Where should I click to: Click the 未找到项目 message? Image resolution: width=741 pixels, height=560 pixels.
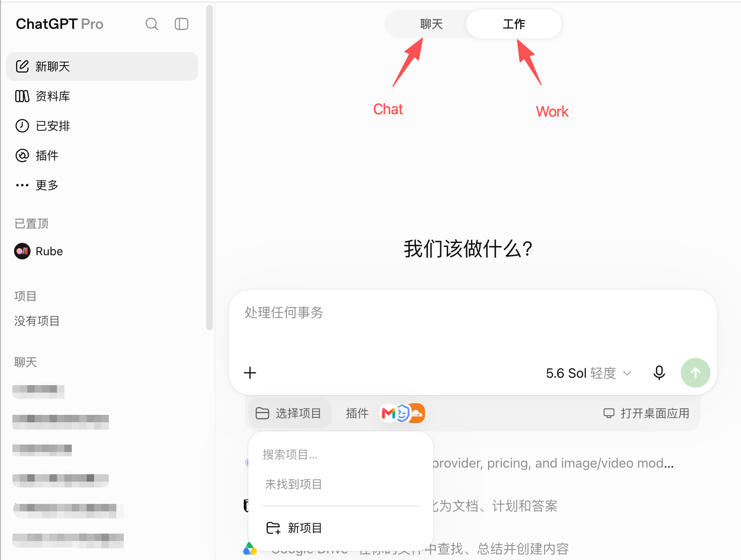pyautogui.click(x=293, y=484)
